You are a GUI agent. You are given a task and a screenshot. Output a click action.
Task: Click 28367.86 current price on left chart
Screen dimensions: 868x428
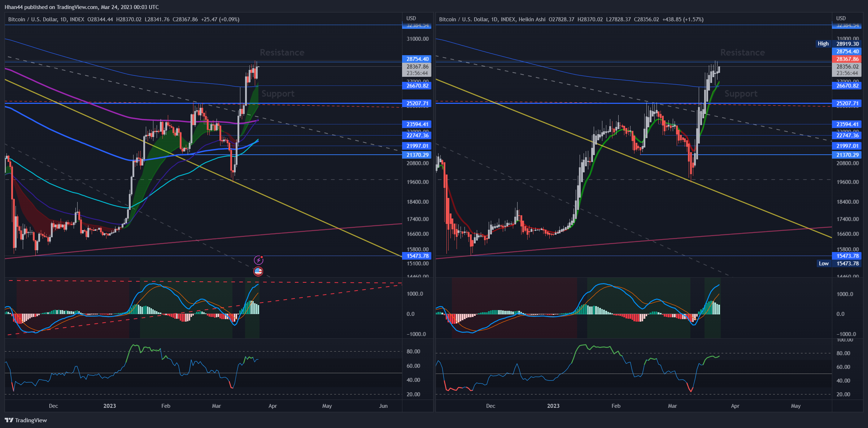(418, 67)
